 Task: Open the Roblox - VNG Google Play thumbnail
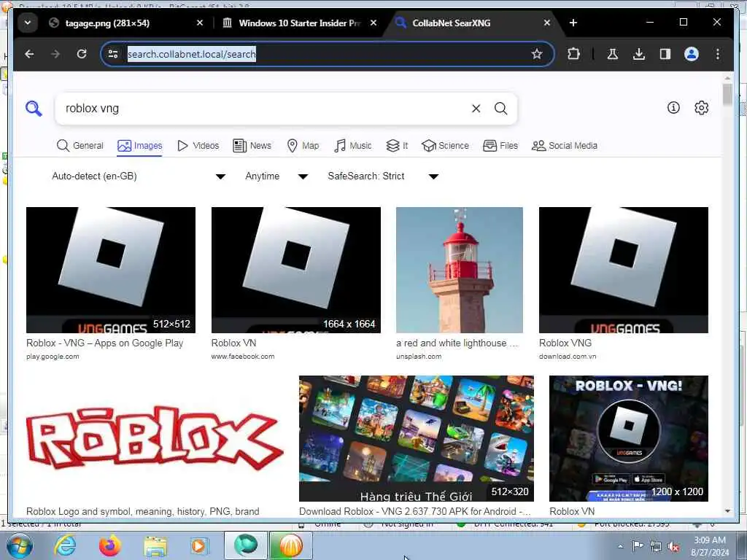111,270
